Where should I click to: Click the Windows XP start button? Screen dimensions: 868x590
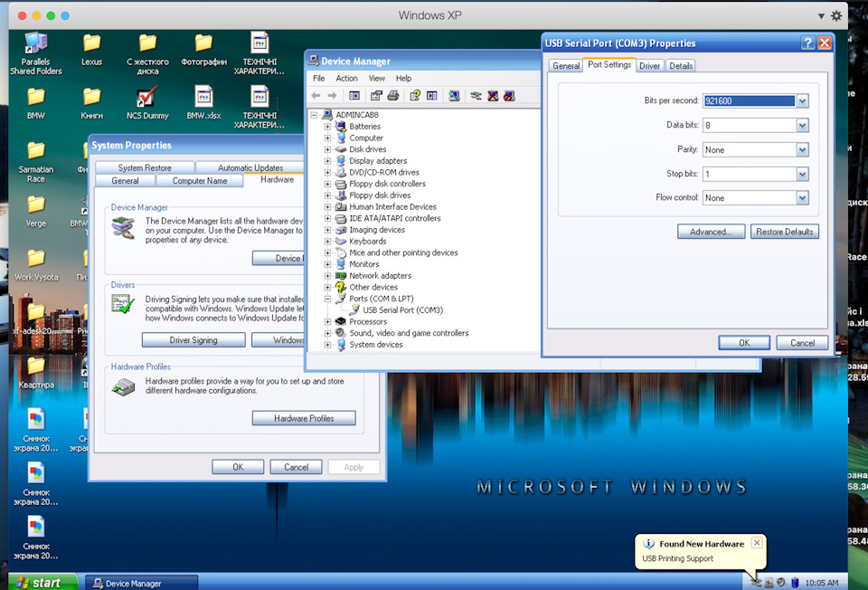42,582
